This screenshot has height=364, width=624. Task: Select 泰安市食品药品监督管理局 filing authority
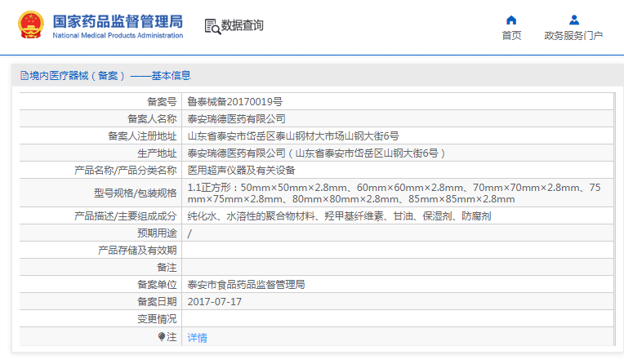tap(246, 285)
